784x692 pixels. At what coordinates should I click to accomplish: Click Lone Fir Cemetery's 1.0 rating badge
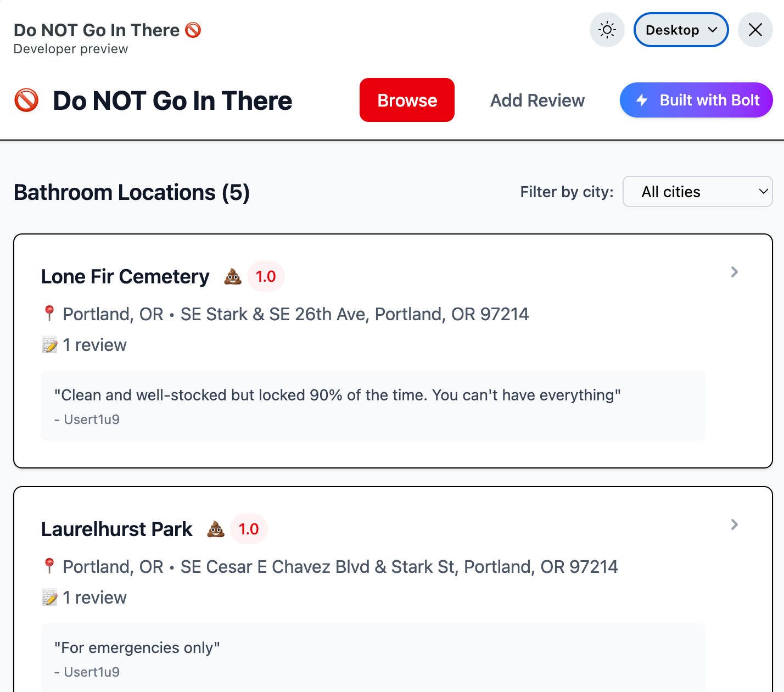266,276
